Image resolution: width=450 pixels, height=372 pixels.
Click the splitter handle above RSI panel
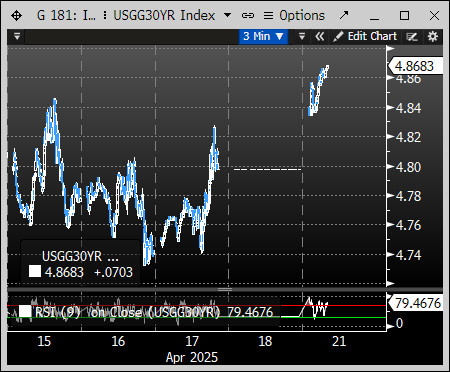click(x=225, y=289)
